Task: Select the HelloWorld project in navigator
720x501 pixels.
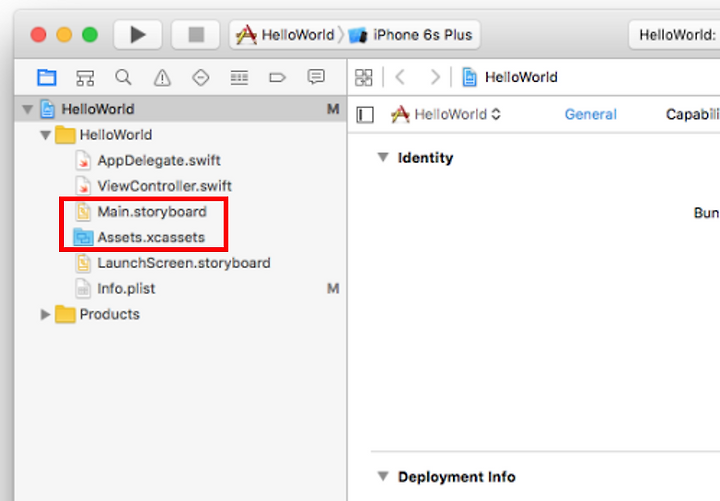Action: tap(180, 109)
